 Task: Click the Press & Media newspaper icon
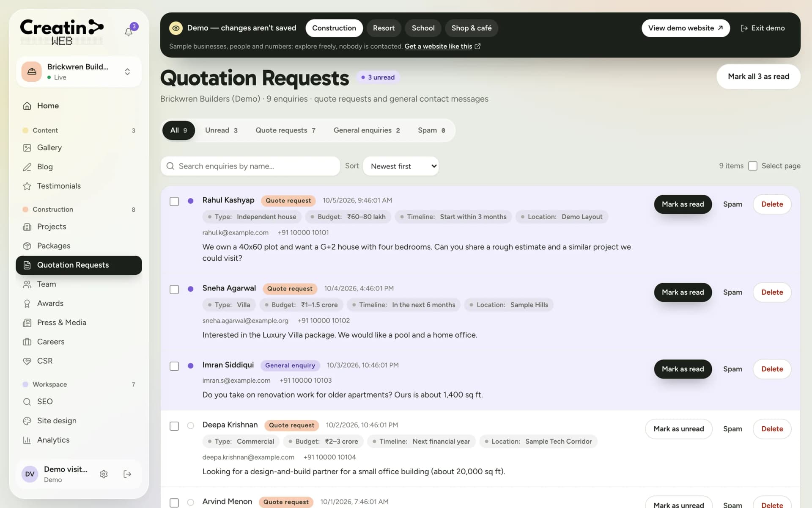27,323
